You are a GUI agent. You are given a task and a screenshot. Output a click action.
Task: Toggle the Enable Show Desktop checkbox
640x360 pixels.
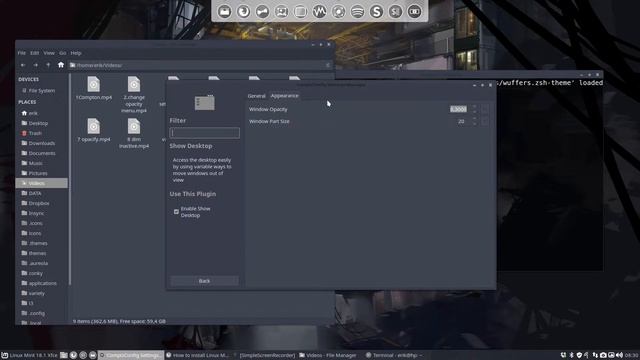tap(176, 212)
